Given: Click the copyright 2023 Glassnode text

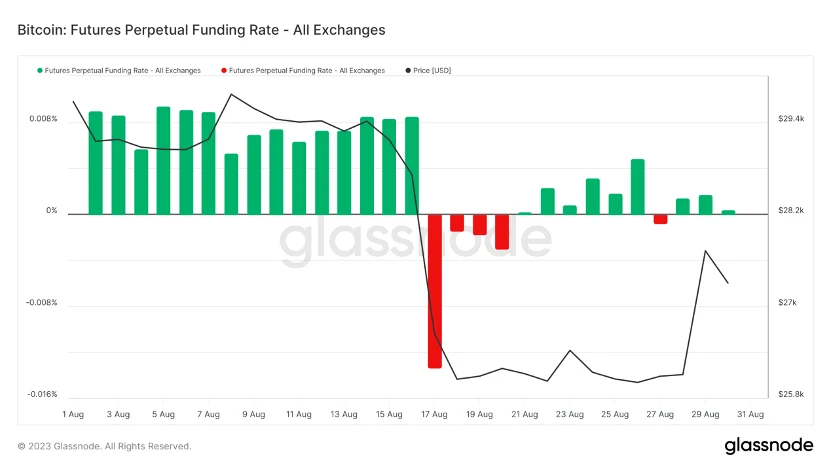Looking at the screenshot, I should click(x=104, y=446).
